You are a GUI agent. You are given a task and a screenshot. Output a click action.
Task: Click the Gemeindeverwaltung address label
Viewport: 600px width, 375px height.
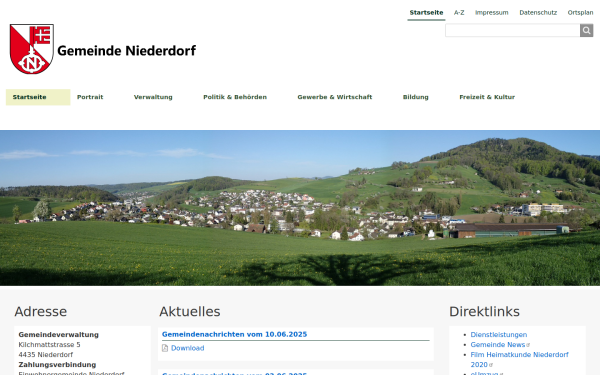pyautogui.click(x=59, y=334)
